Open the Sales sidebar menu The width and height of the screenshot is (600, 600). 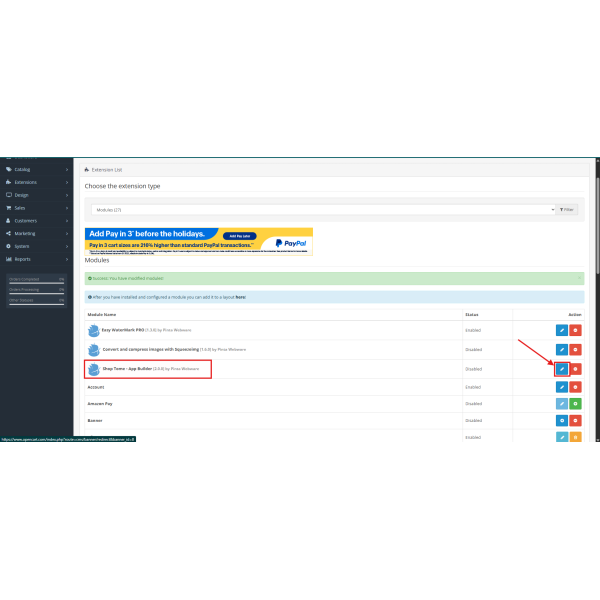(x=36, y=208)
